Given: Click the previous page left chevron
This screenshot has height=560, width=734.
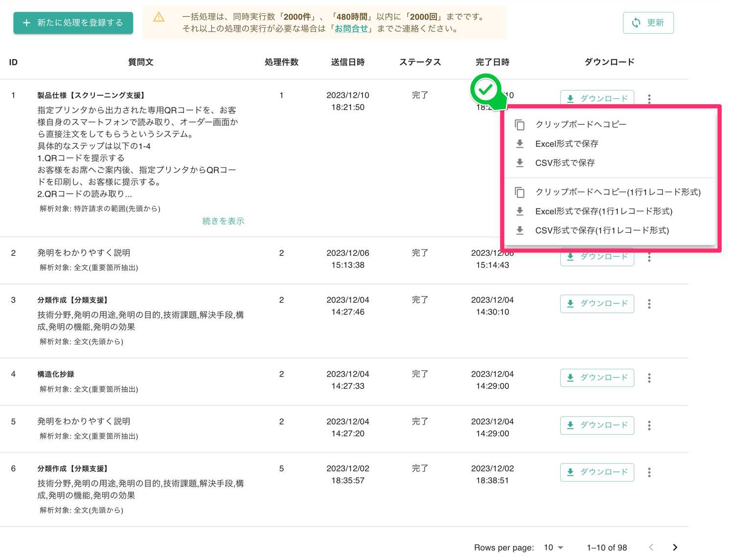Looking at the screenshot, I should pyautogui.click(x=651, y=548).
